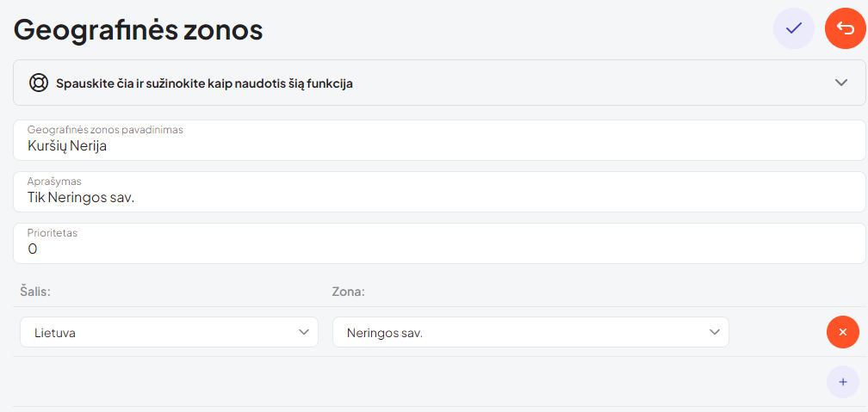Click the Geografinės zonos page heading
The width and height of the screenshot is (868, 412).
point(138,29)
